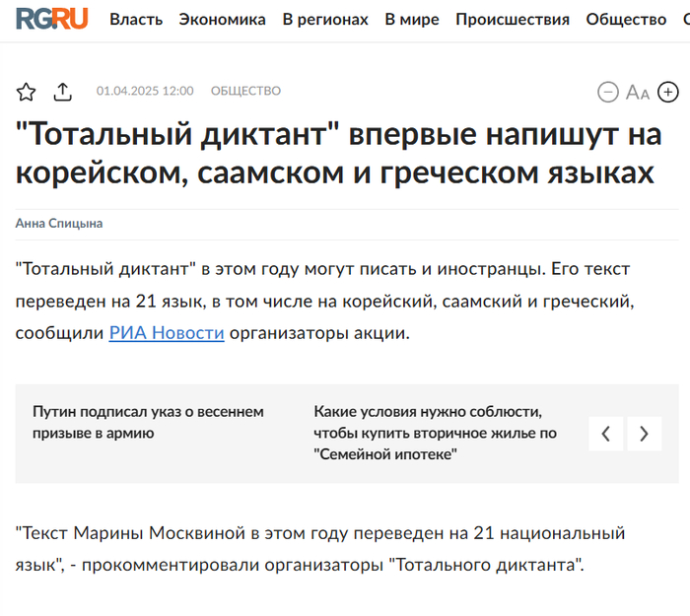Follow the РИА Новости hyperlink

167,333
